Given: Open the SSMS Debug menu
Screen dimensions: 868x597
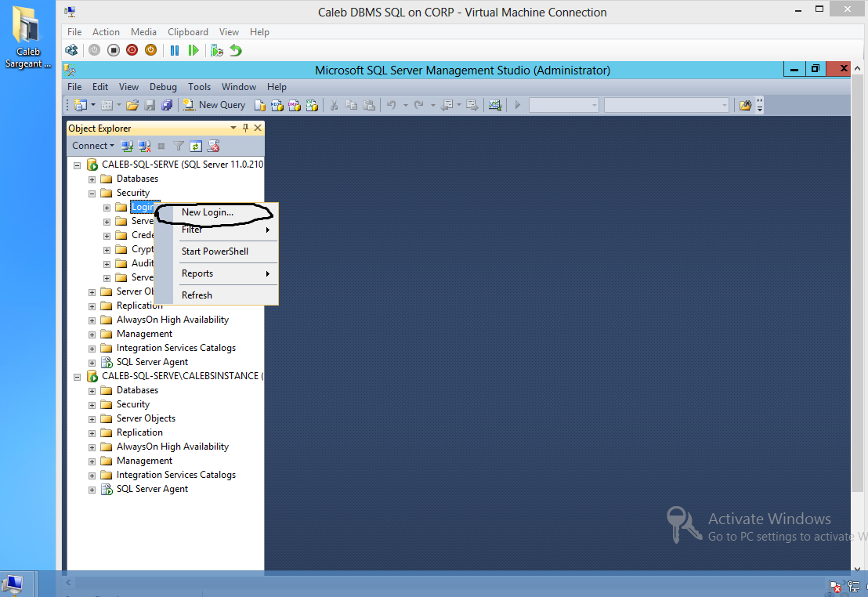Looking at the screenshot, I should 163,87.
